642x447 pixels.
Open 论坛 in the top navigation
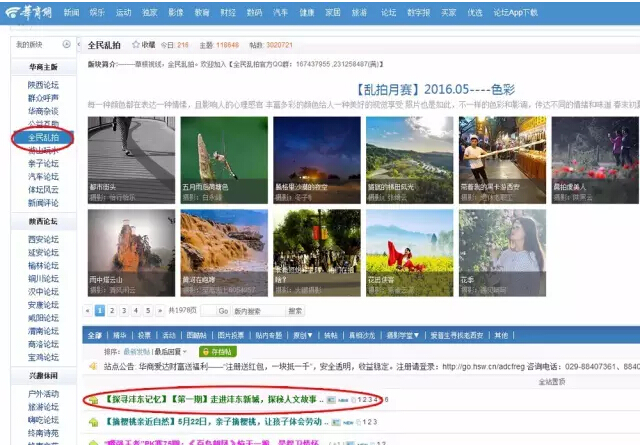pos(389,13)
